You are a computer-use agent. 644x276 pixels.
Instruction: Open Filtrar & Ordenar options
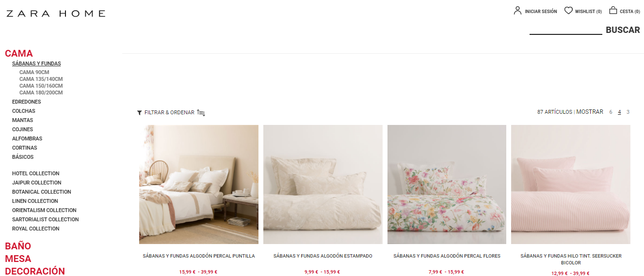[x=169, y=112]
